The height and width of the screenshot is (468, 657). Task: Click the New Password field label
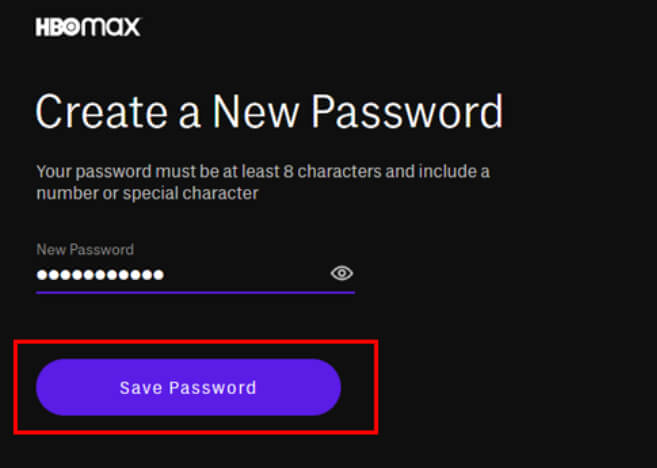point(85,249)
